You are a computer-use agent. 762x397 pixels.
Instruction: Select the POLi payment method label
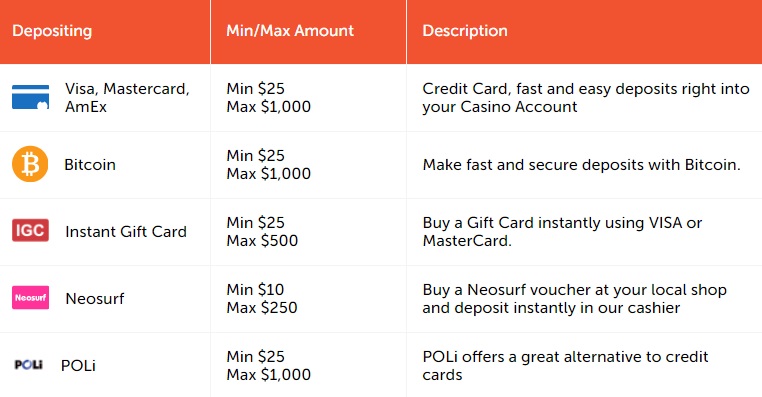point(78,365)
